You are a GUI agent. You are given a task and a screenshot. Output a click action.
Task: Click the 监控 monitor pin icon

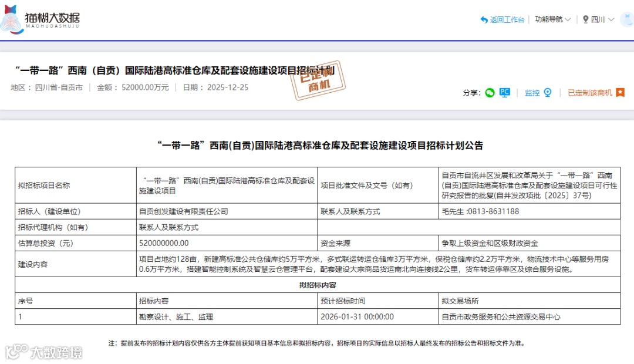coord(548,93)
